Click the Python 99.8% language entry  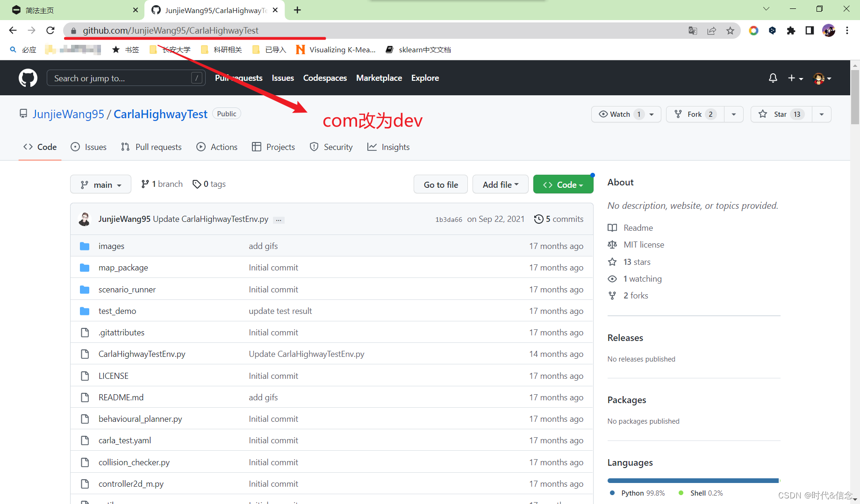[638, 493]
